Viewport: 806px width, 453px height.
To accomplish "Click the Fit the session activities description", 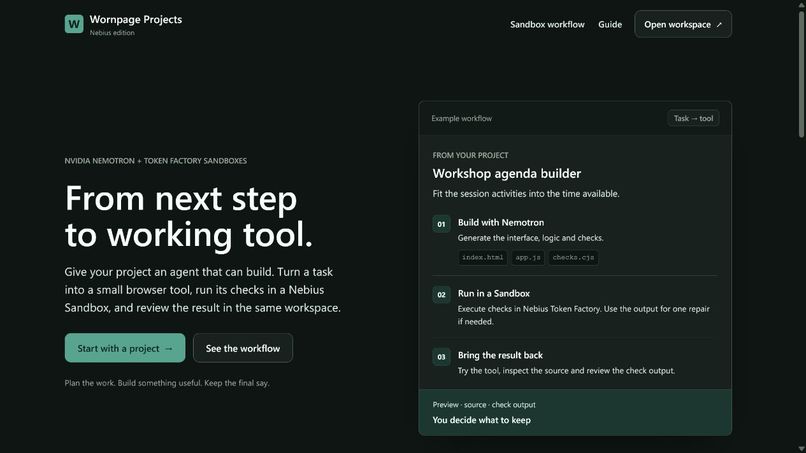I will pos(526,194).
